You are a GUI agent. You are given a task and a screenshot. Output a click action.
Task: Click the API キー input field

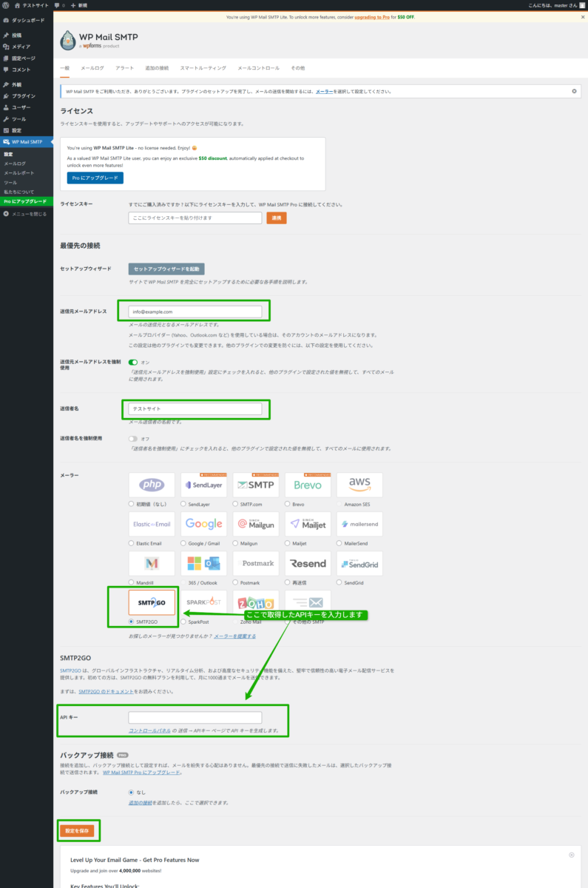pyautogui.click(x=195, y=717)
